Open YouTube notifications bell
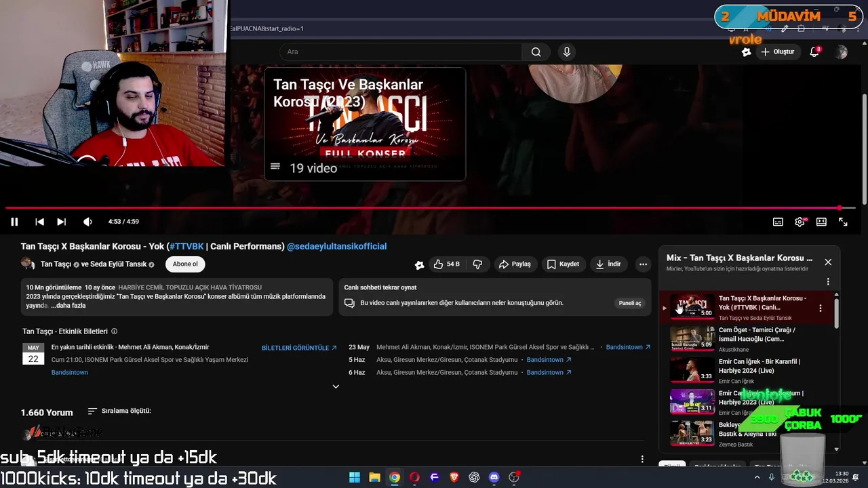The width and height of the screenshot is (868, 488). tap(814, 52)
